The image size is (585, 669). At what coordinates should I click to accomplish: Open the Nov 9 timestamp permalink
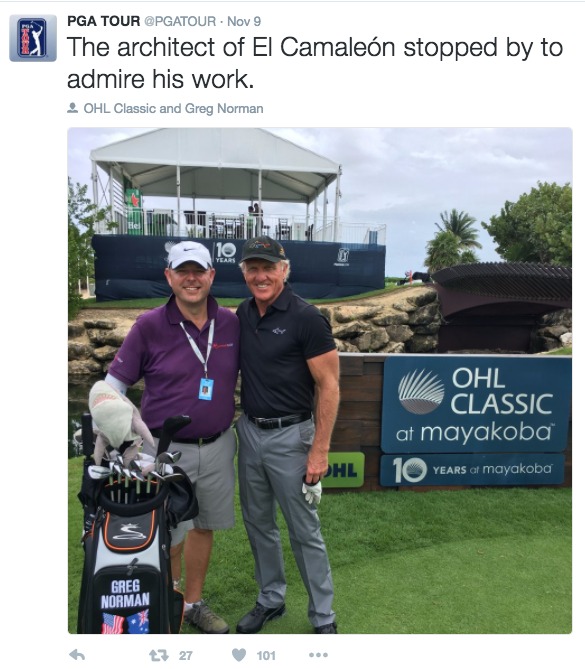[x=244, y=21]
